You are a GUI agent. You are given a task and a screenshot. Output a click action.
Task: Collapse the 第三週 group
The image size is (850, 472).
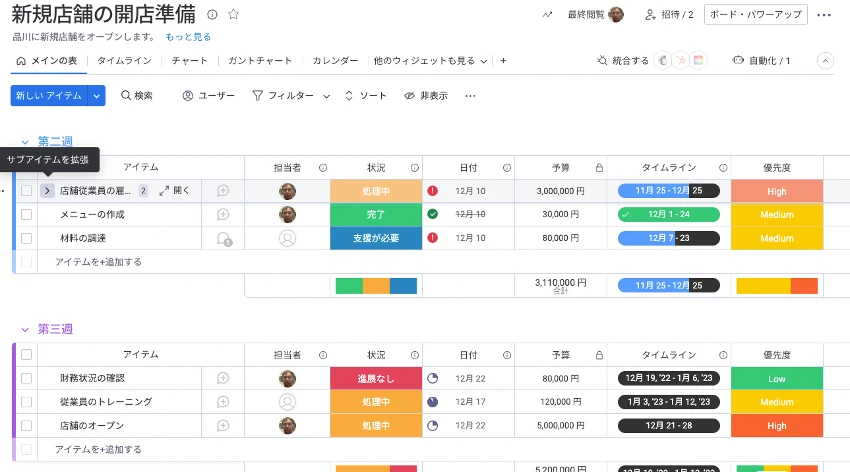click(x=25, y=329)
